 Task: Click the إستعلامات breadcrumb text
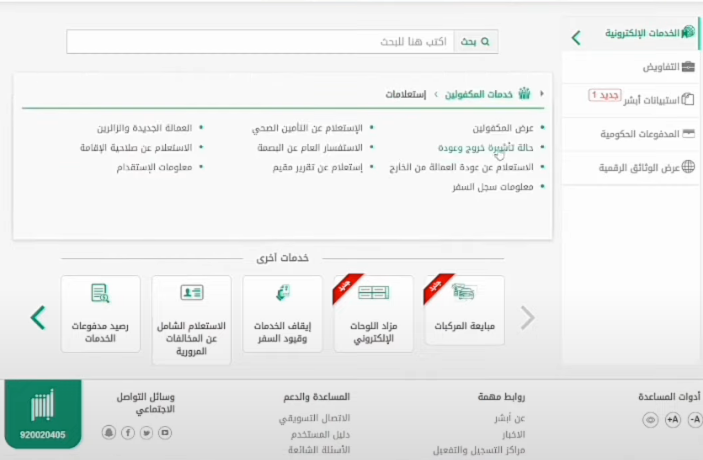(x=406, y=94)
